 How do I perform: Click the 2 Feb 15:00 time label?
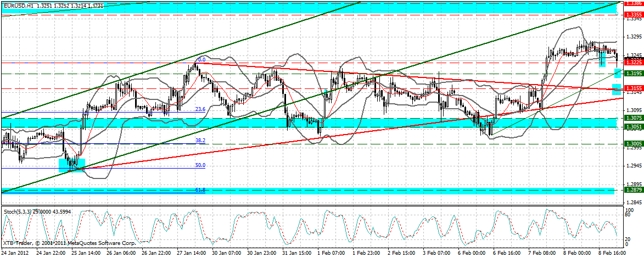pos(402,253)
